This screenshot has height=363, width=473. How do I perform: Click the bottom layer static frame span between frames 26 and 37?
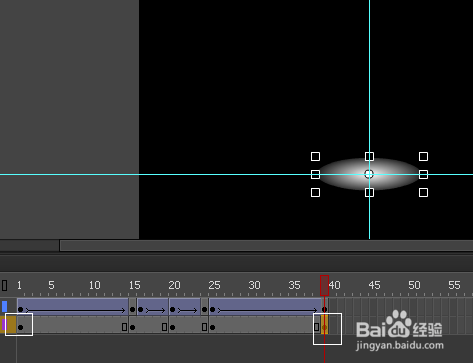point(264,324)
